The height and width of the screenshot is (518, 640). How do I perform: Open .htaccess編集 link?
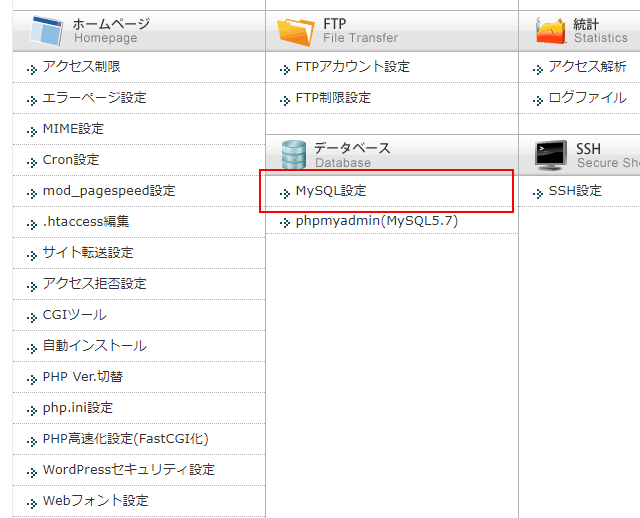[x=86, y=222]
